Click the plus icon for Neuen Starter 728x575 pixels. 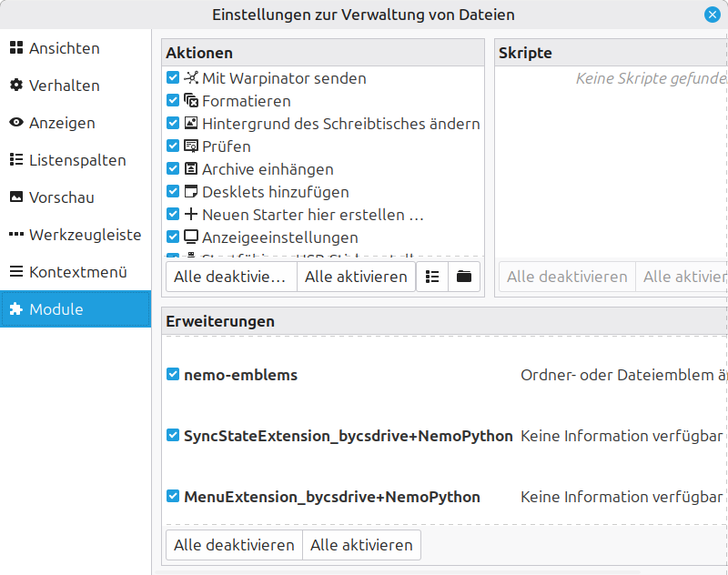click(191, 215)
